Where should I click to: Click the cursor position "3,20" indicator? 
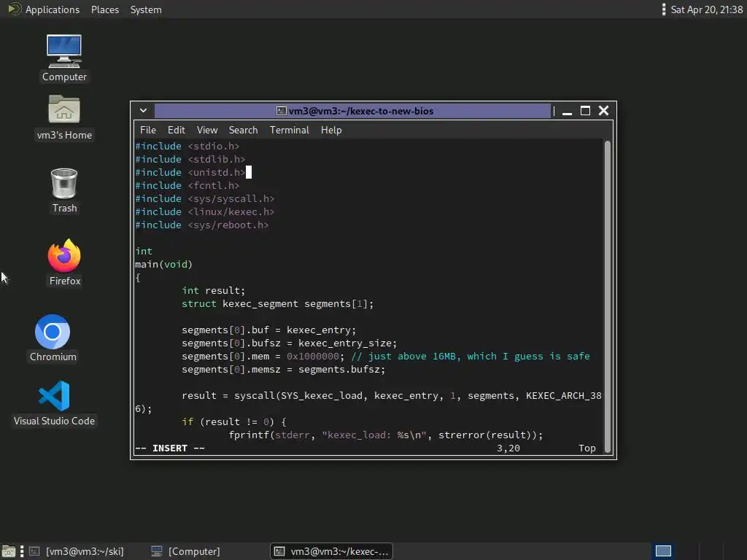point(508,448)
